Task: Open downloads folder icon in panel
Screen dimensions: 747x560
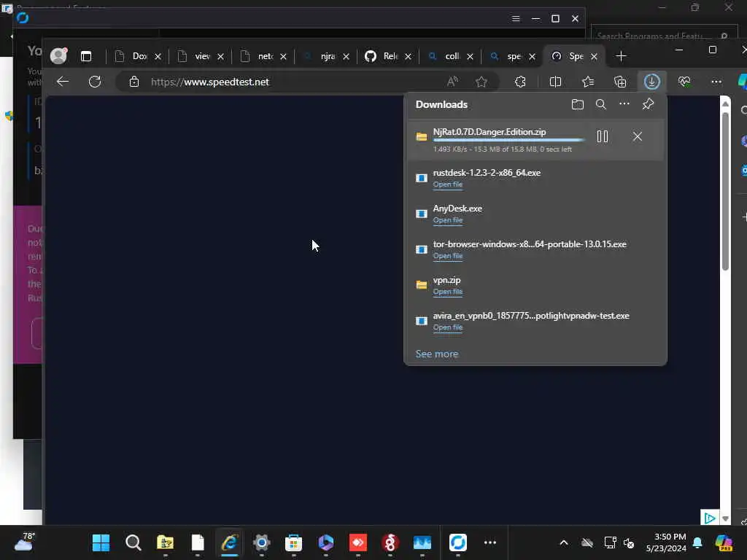Action: pyautogui.click(x=578, y=104)
